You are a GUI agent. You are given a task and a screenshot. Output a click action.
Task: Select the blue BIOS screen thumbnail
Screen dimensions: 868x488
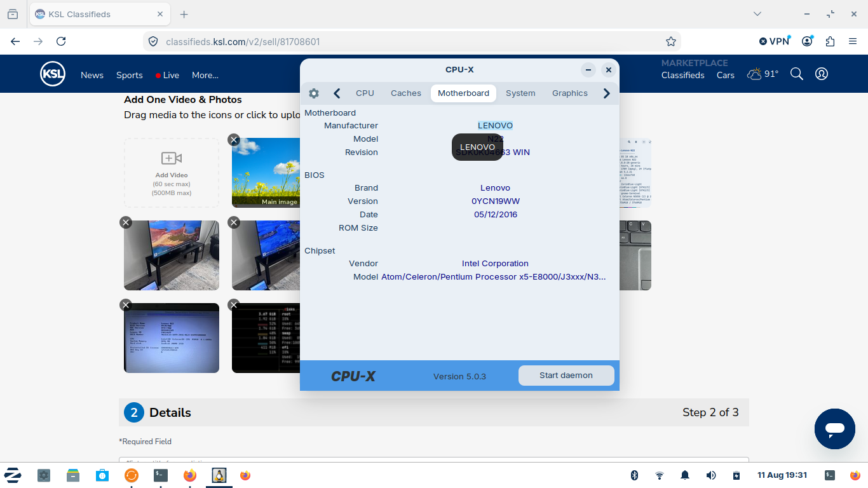(x=172, y=338)
